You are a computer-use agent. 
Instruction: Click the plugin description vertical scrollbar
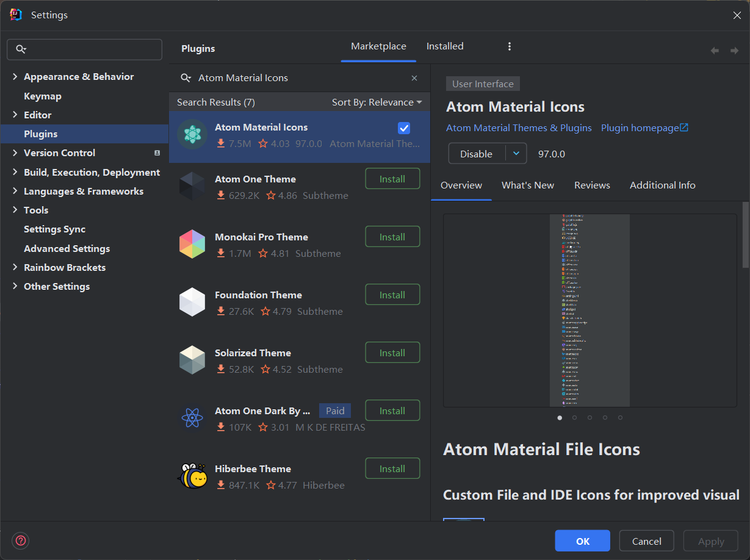coord(745,235)
